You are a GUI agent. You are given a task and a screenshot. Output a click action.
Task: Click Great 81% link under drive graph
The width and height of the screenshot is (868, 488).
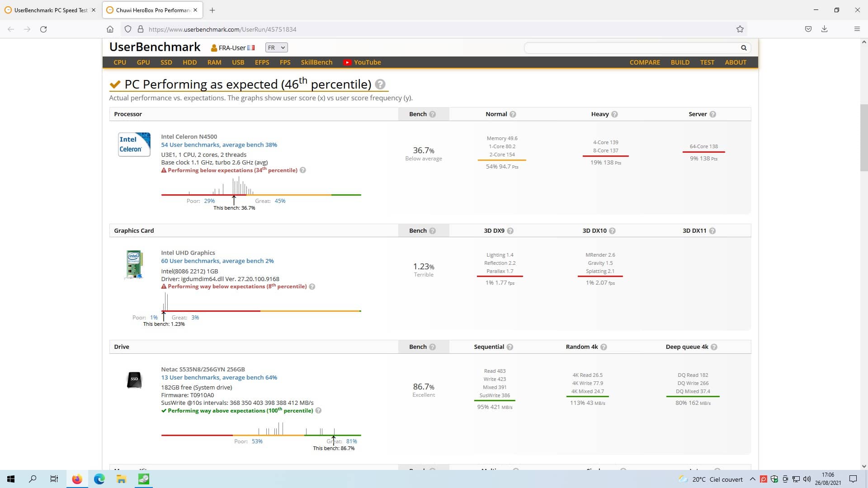351,441
